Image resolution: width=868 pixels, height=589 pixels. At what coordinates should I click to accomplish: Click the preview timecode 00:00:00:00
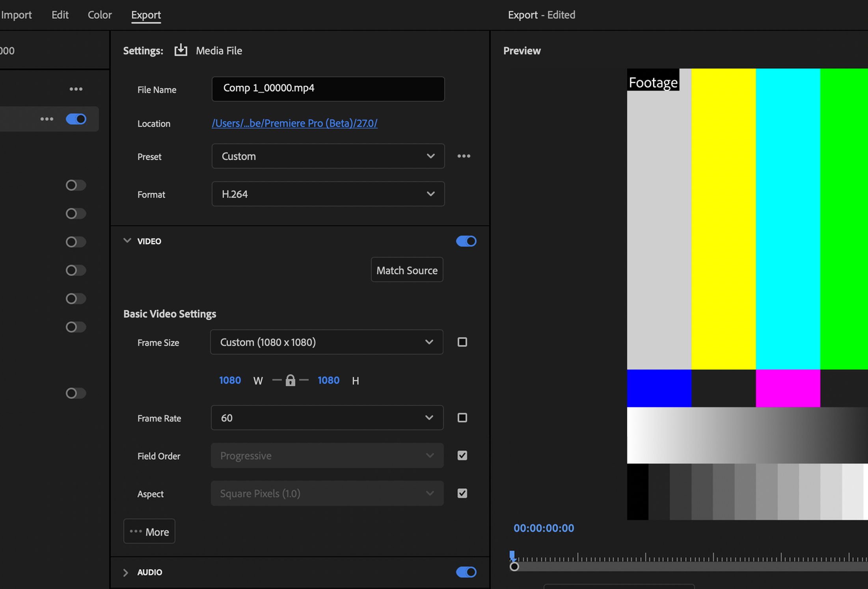(x=544, y=528)
